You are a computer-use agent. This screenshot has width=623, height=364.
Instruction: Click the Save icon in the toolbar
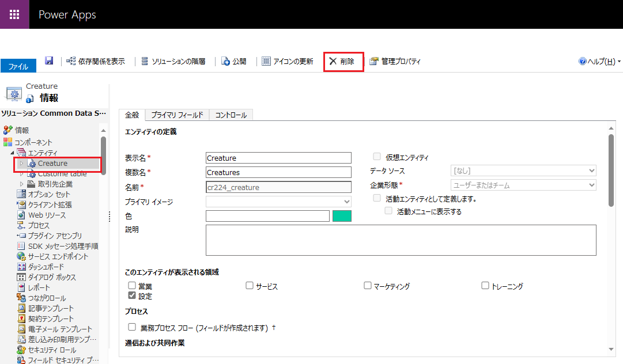(x=50, y=61)
